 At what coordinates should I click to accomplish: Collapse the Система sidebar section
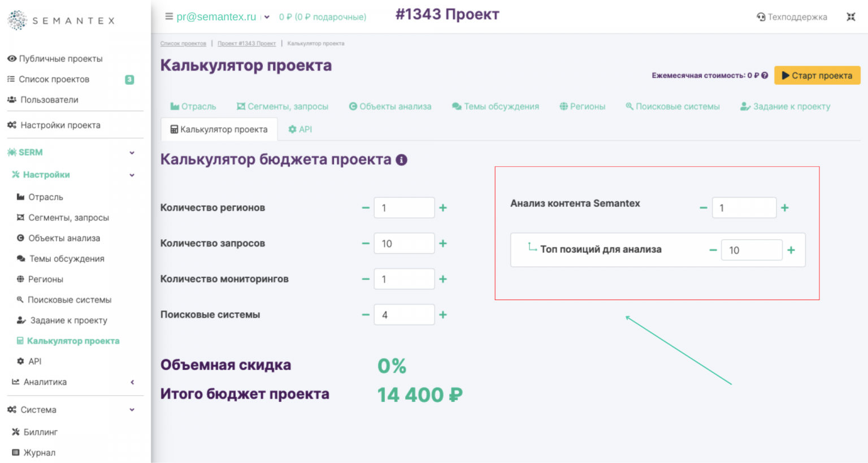132,410
